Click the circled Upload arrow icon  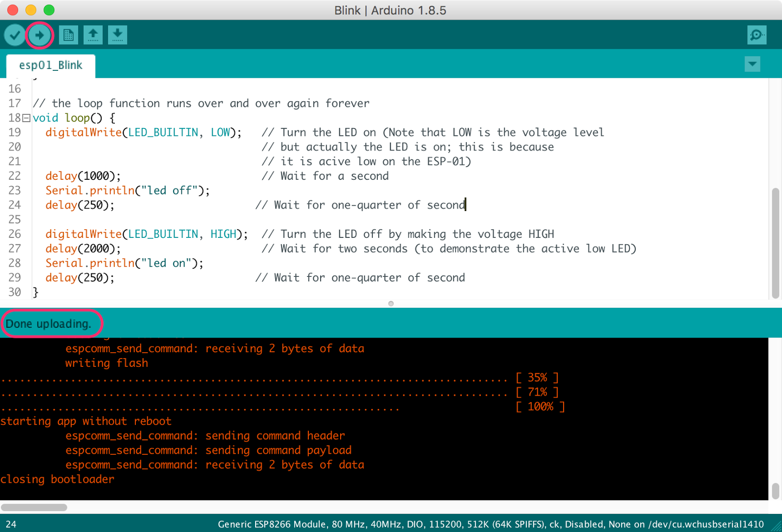click(39, 35)
